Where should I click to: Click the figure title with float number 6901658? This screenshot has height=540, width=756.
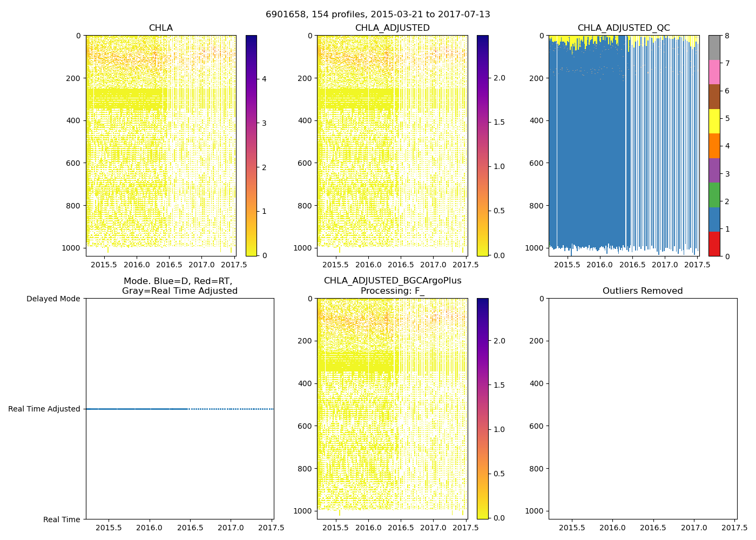(377, 15)
